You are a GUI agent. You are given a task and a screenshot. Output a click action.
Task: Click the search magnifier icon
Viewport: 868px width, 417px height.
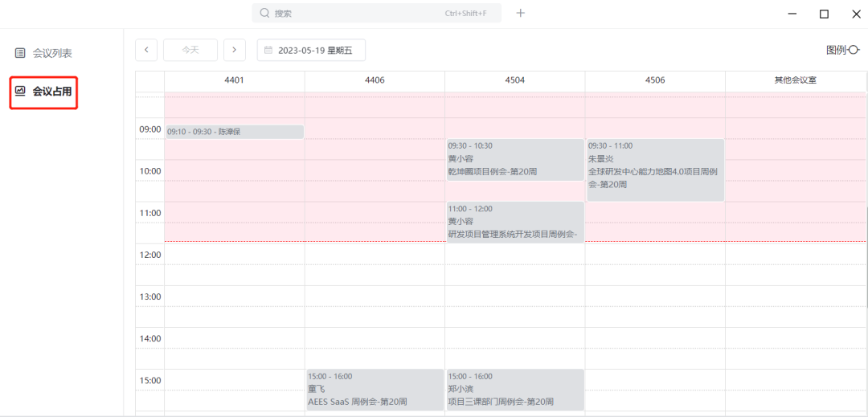click(x=264, y=14)
